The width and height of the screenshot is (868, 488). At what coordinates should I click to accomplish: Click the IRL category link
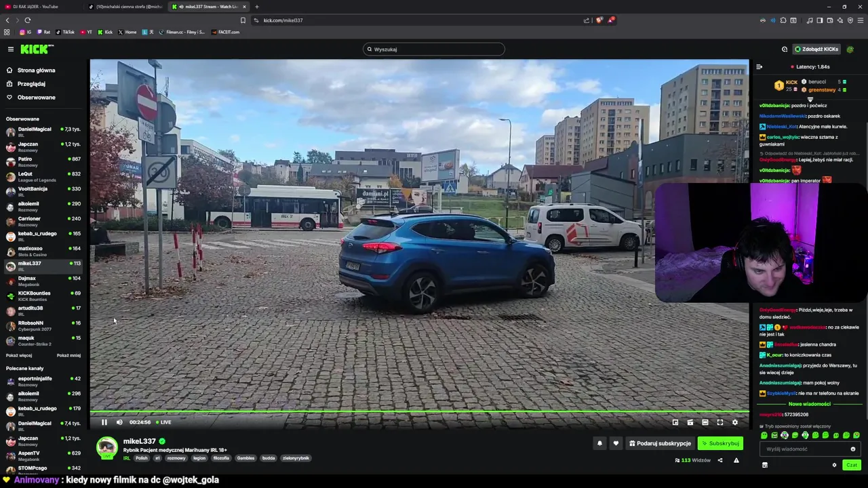(127, 458)
